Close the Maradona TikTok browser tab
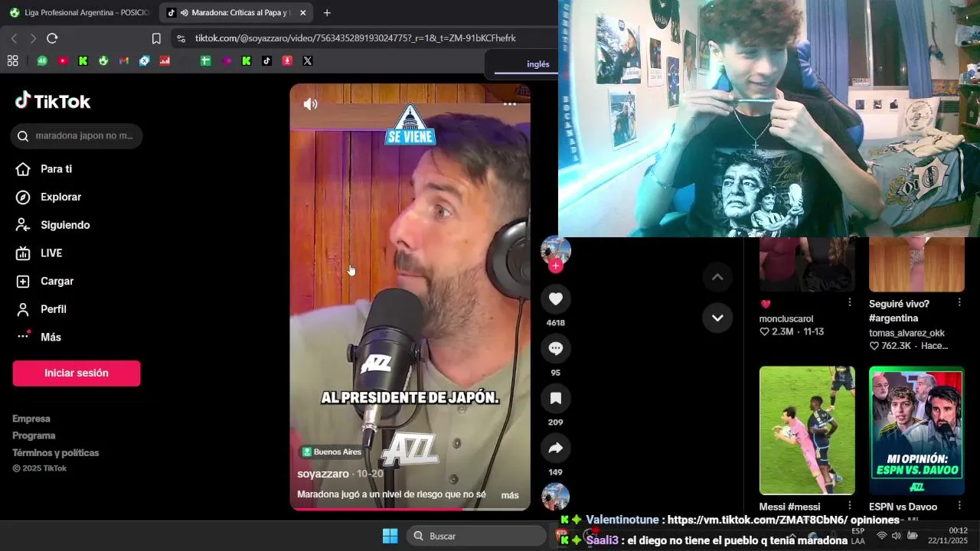This screenshot has width=980, height=551. 302,13
